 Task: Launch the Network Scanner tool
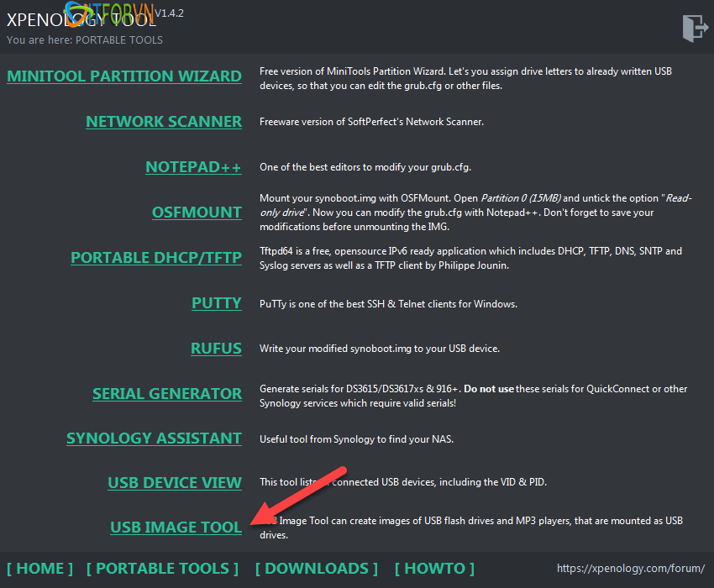[x=164, y=122]
